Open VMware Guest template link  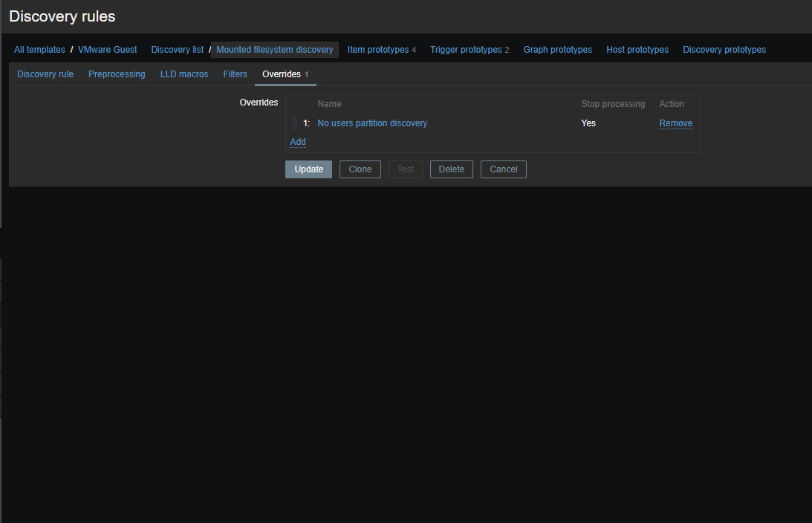[107, 50]
